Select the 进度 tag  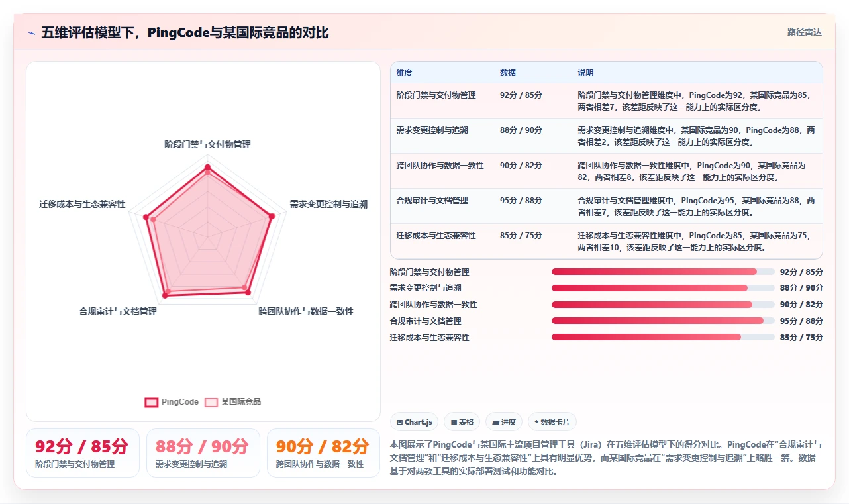click(504, 422)
